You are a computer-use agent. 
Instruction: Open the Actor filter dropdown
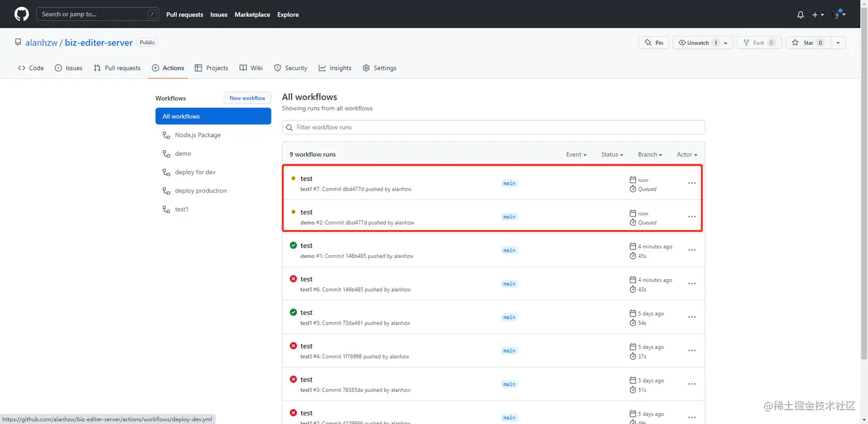687,155
